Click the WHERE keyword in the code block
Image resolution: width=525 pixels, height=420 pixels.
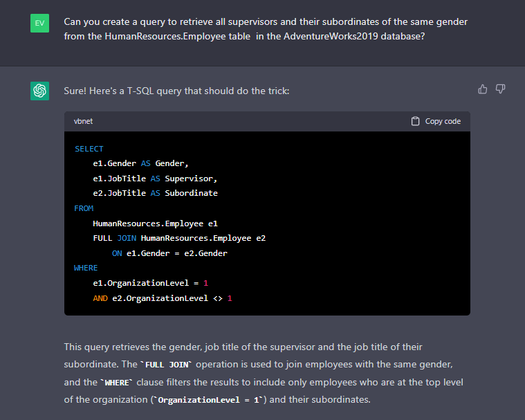coord(86,268)
